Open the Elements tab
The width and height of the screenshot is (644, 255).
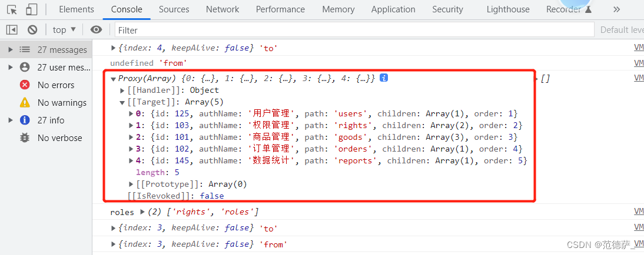click(x=77, y=9)
